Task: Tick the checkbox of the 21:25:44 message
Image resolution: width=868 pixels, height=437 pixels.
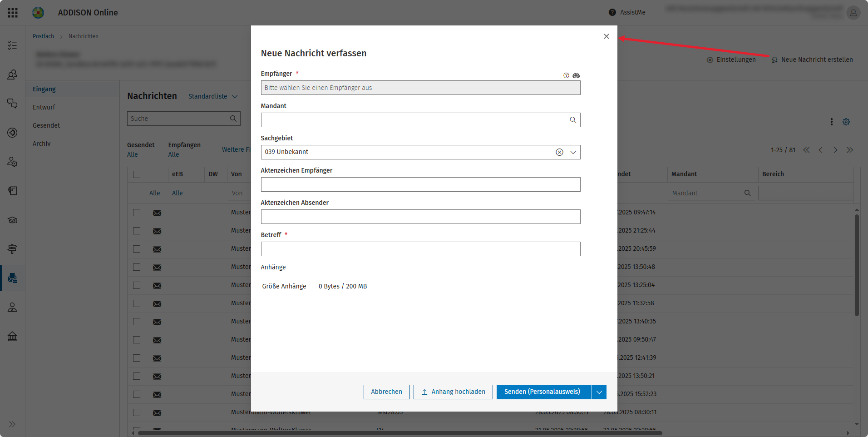Action: [x=137, y=231]
